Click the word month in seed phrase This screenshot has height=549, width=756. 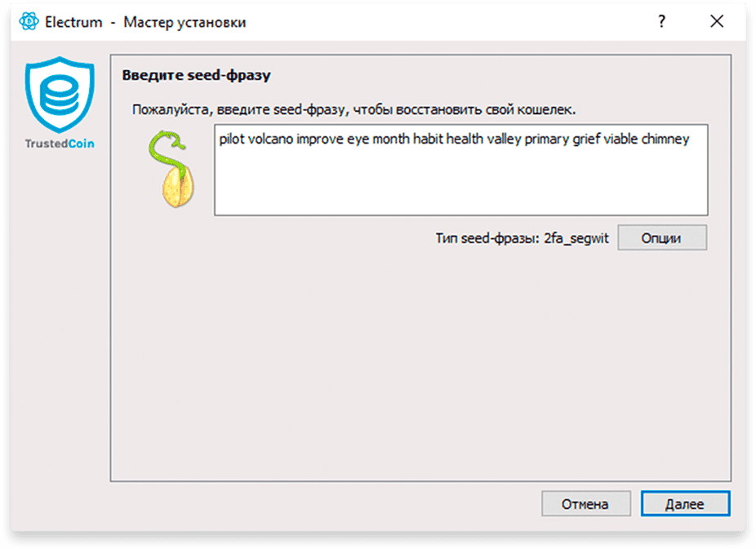click(391, 139)
